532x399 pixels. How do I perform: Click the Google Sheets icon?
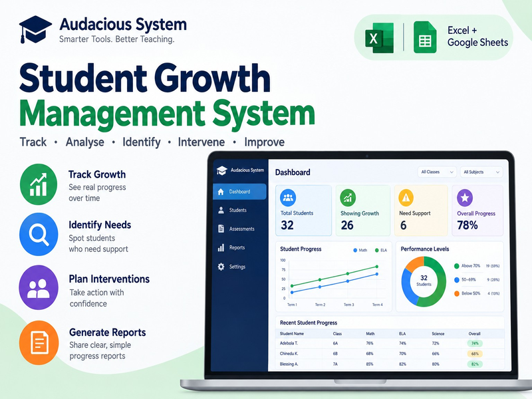coord(425,37)
